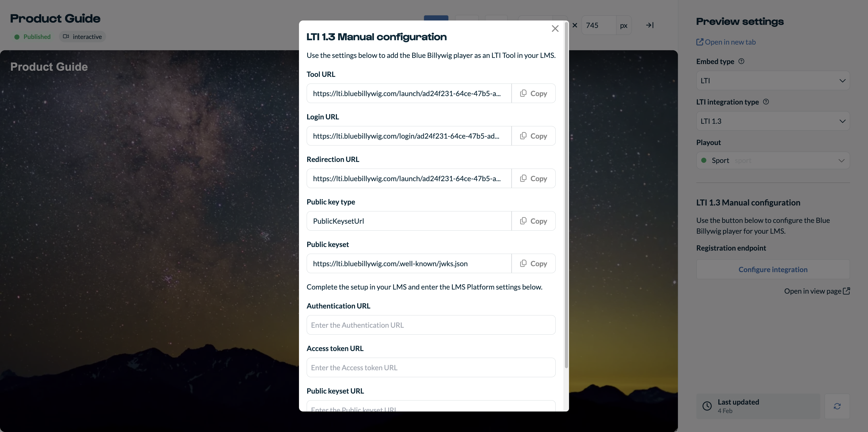Viewport: 868px width, 432px height.
Task: Click the LTI integration type help icon
Action: pos(766,102)
